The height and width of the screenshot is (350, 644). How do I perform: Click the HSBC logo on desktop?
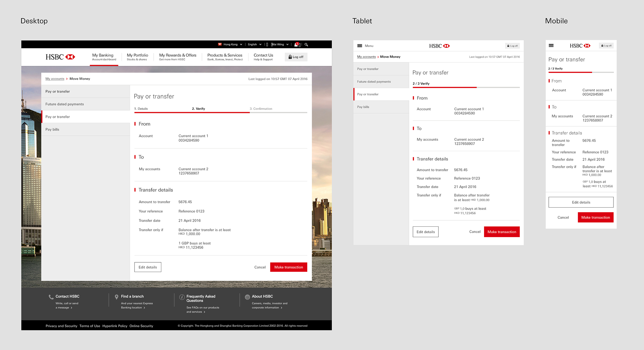tap(60, 57)
